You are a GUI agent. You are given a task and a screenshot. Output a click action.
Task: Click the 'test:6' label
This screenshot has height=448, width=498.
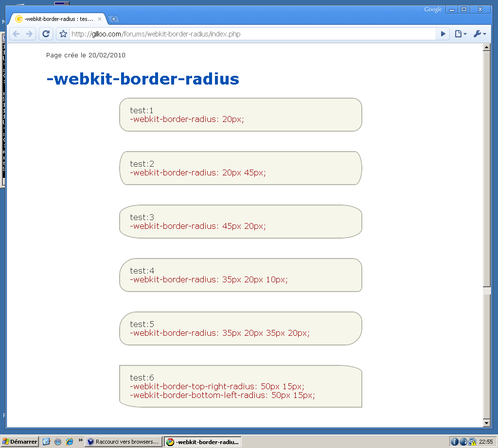[142, 378]
